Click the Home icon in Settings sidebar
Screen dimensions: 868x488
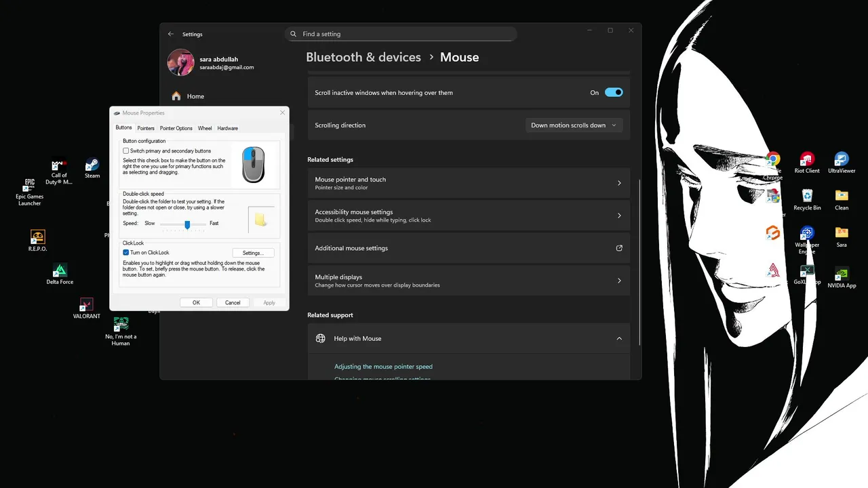coord(176,96)
